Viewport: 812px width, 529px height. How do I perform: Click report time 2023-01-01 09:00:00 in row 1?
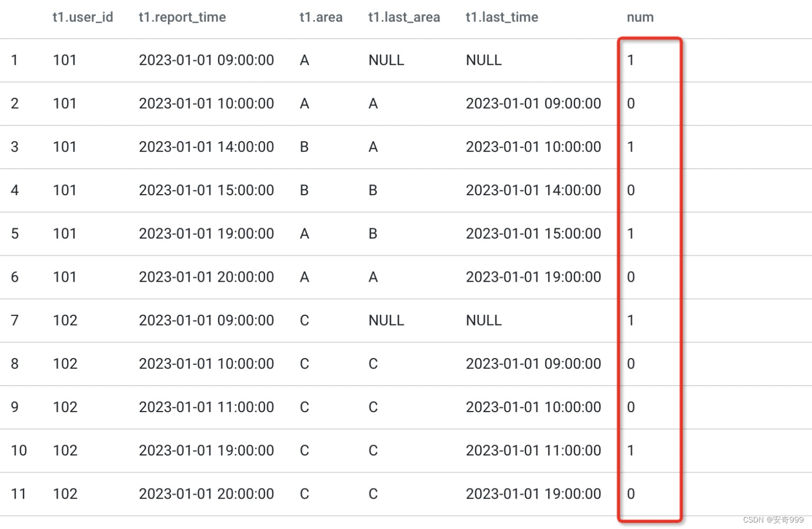(206, 60)
